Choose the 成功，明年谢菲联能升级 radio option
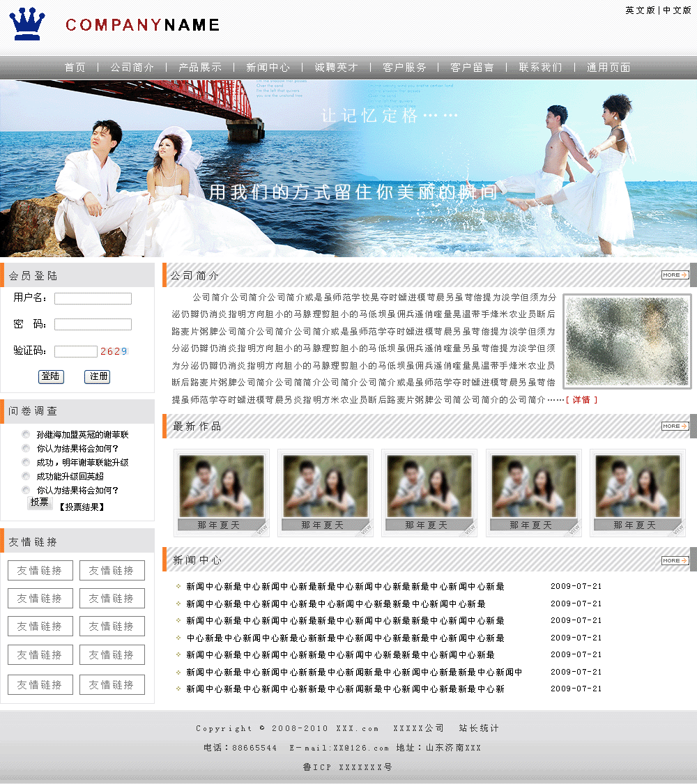697x784 pixels. pyautogui.click(x=26, y=463)
